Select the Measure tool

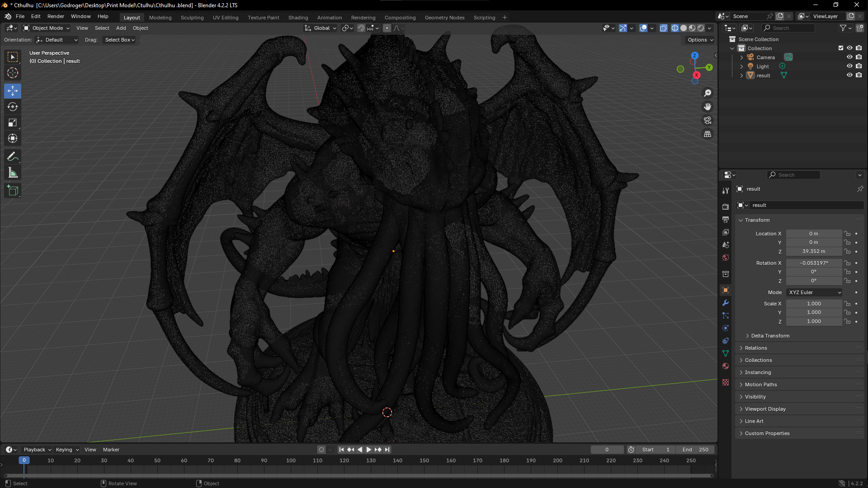pyautogui.click(x=13, y=173)
